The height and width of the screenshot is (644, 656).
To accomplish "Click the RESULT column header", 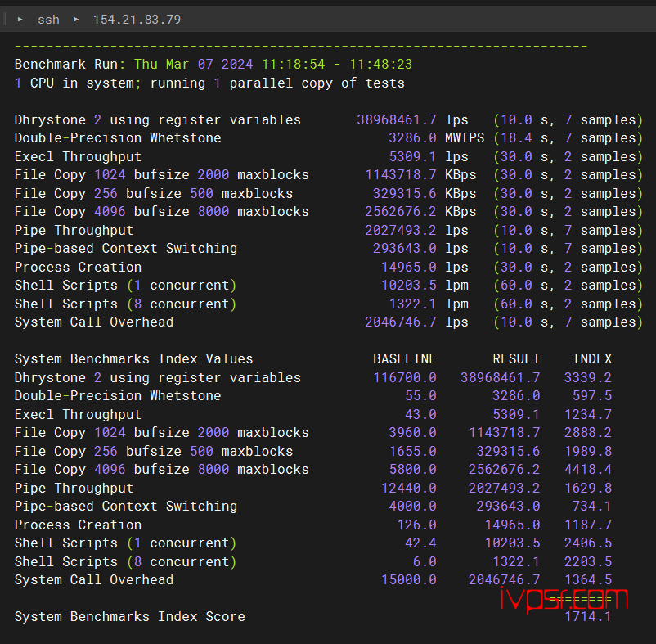I will pos(516,359).
